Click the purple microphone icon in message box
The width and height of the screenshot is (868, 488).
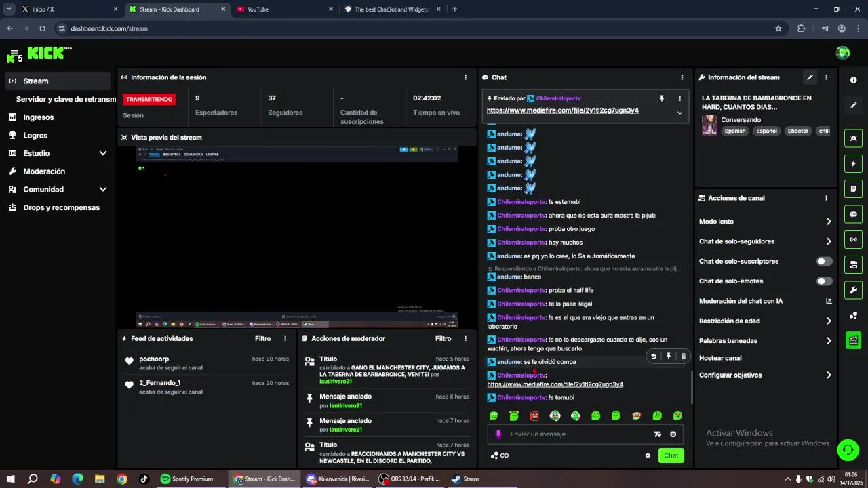click(498, 434)
